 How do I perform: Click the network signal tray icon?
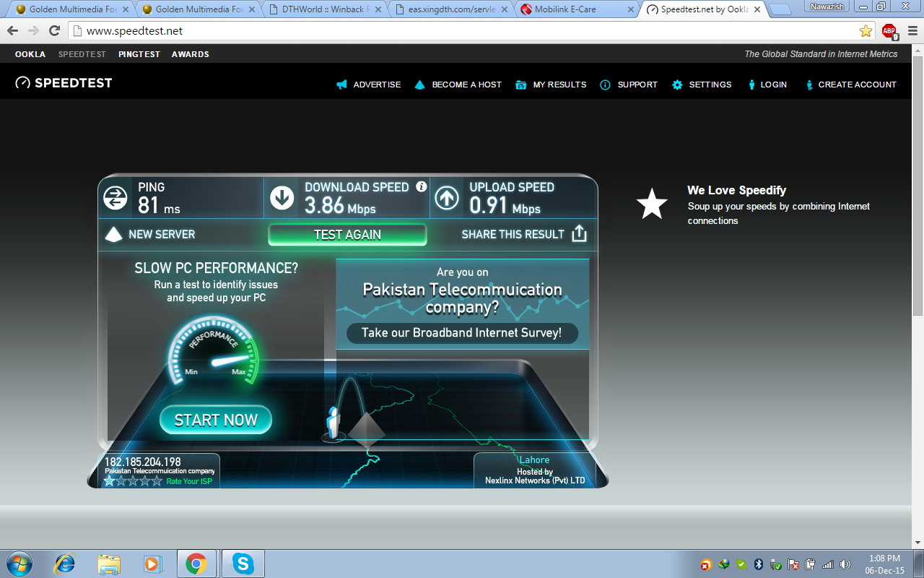[828, 564]
